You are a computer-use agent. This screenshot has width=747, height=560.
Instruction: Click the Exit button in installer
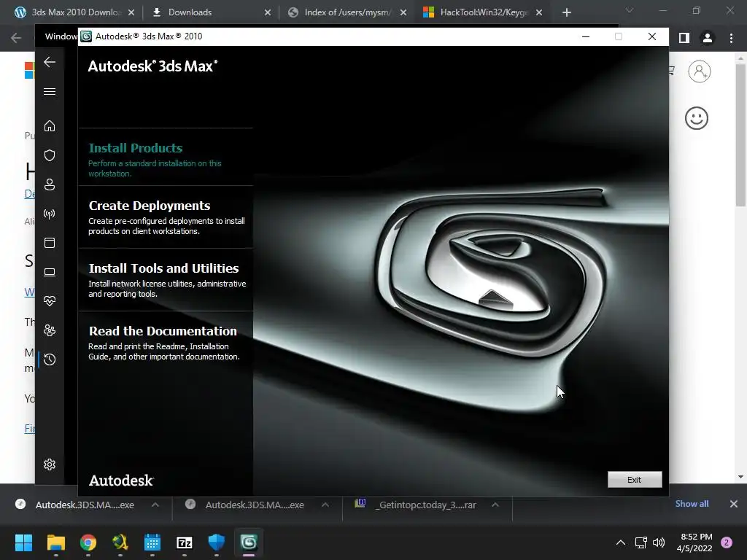[635, 480]
